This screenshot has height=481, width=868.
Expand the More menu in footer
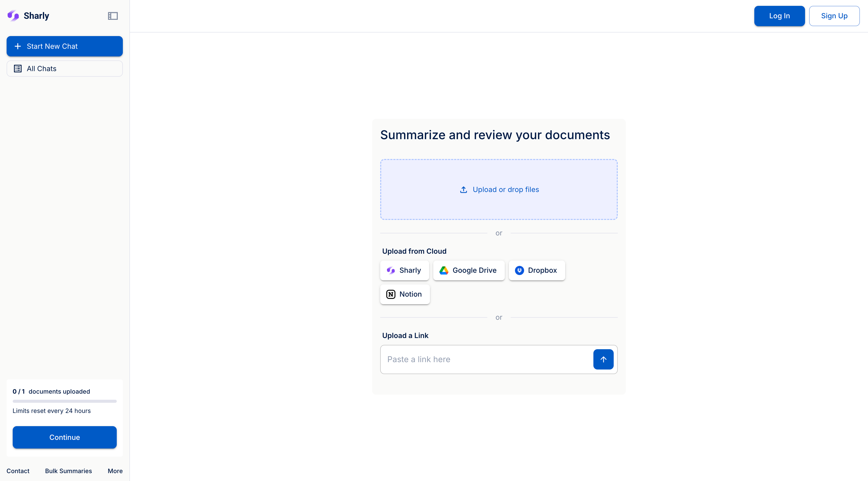tap(115, 471)
